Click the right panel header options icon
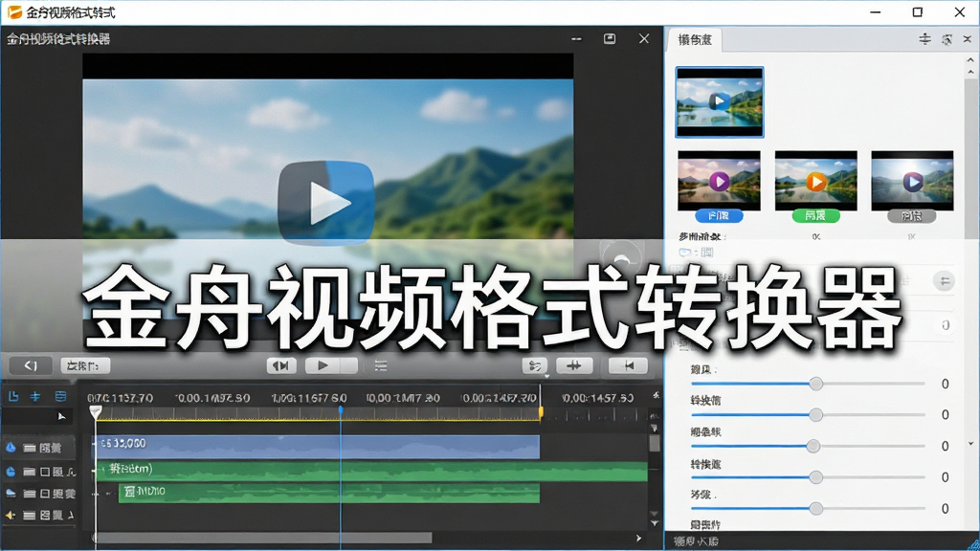The width and height of the screenshot is (980, 551). coord(925,39)
